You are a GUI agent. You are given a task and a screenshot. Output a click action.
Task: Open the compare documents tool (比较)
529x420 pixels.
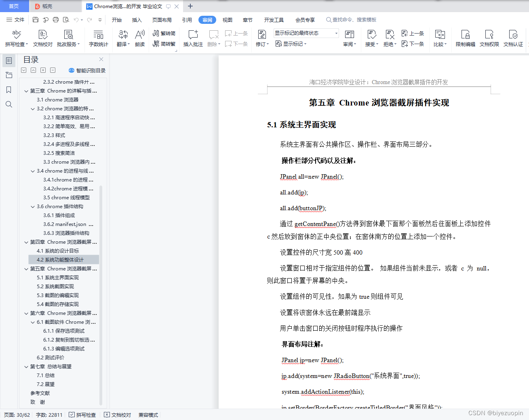point(440,38)
